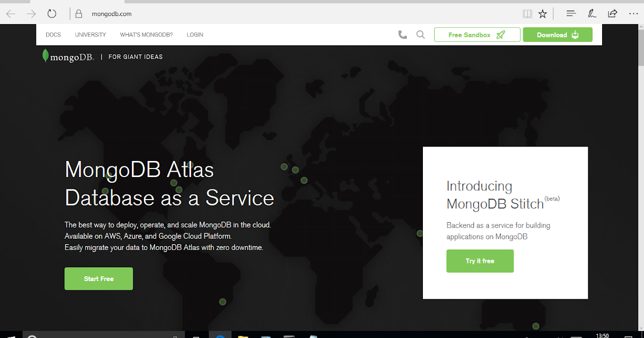Open the Free Sandbox link
The height and width of the screenshot is (338, 644).
(x=477, y=34)
